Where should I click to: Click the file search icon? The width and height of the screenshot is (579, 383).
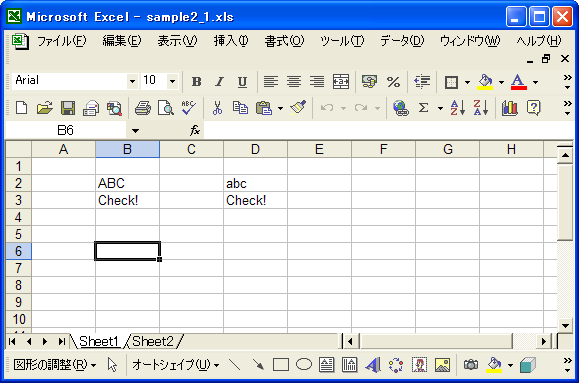114,108
